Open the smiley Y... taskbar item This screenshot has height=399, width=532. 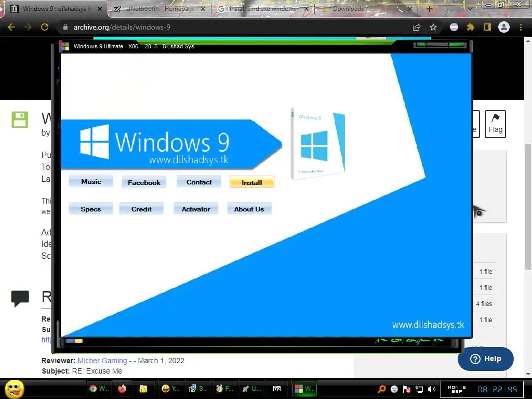tap(170, 389)
